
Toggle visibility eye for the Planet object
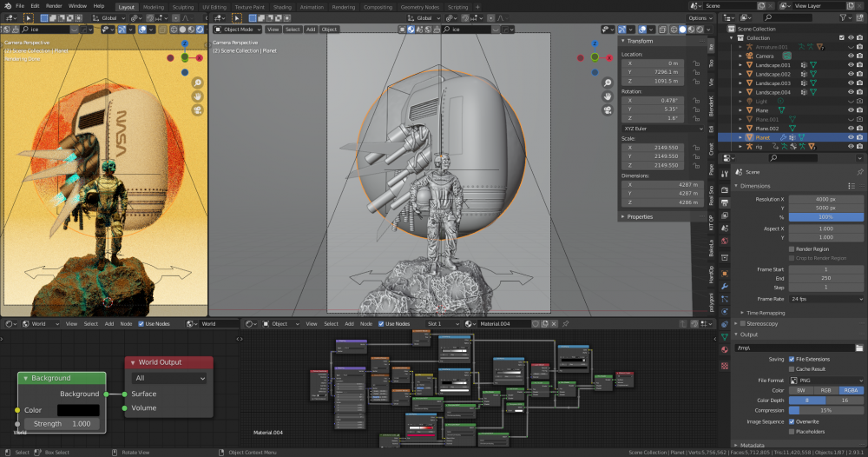tap(851, 137)
